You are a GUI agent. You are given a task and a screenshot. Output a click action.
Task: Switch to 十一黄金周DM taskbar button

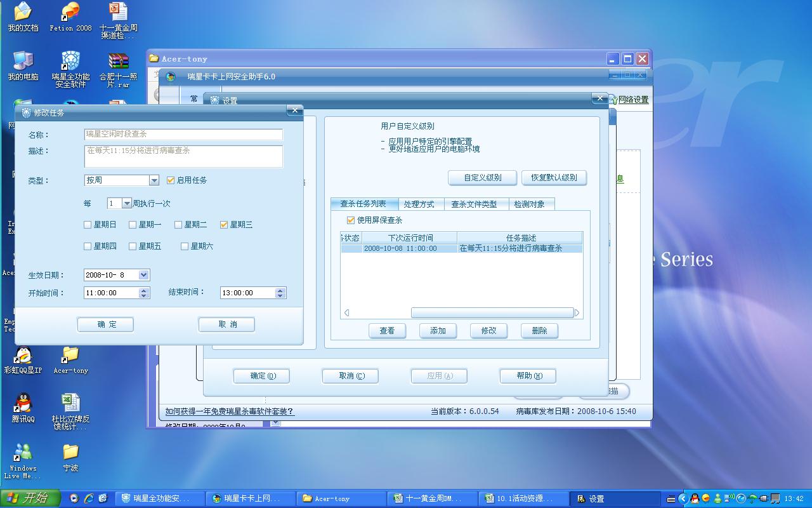[x=433, y=498]
